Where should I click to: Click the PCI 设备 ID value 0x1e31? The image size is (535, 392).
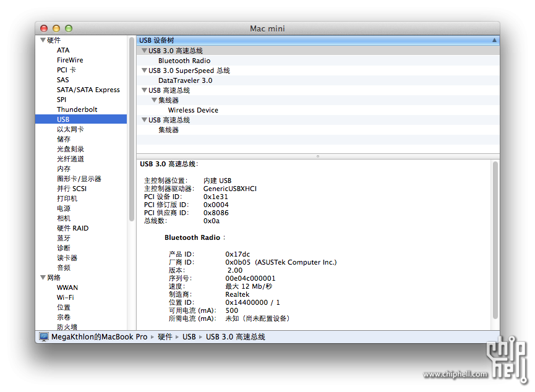pyautogui.click(x=216, y=197)
